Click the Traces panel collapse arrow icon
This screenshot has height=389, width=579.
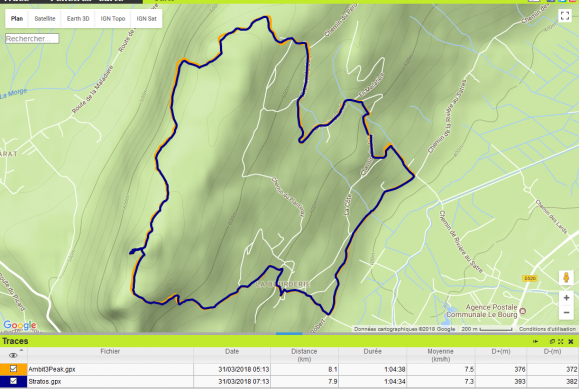tap(535, 341)
